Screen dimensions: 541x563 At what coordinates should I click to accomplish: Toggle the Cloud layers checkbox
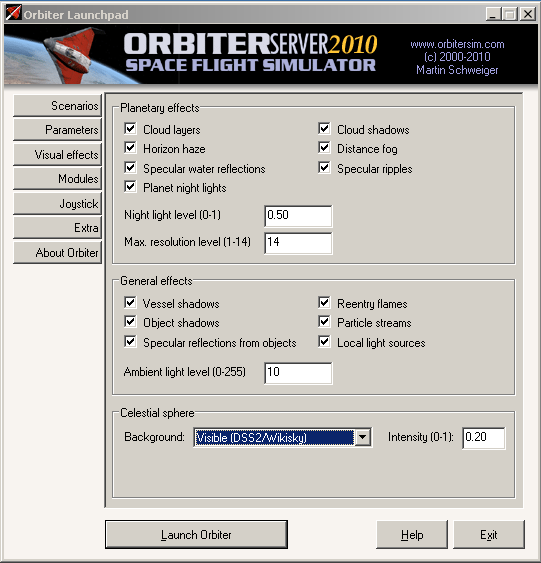tap(130, 129)
